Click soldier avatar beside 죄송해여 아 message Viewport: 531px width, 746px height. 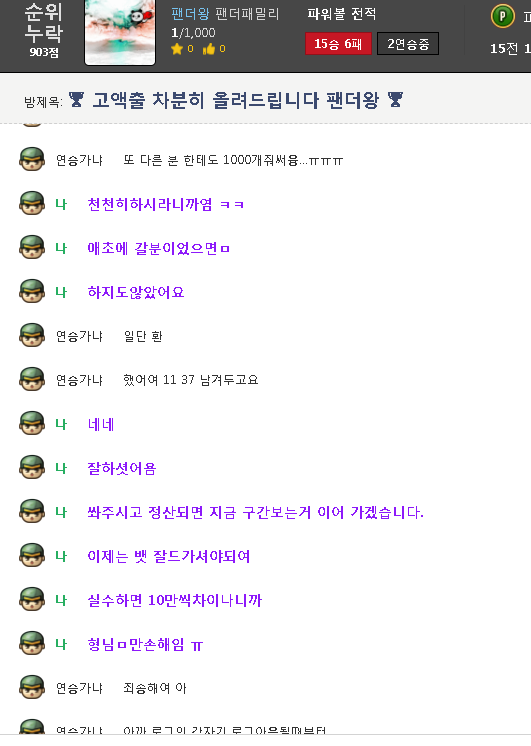[32, 687]
